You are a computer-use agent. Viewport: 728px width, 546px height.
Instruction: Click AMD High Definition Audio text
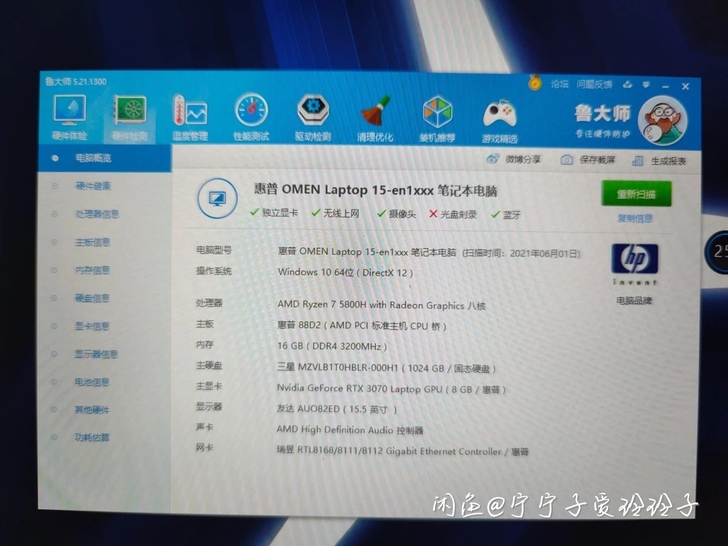point(350,430)
